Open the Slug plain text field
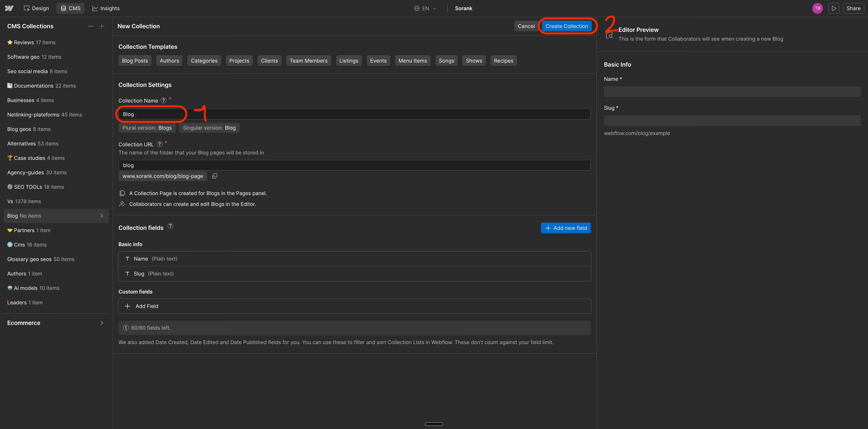 [x=354, y=274]
